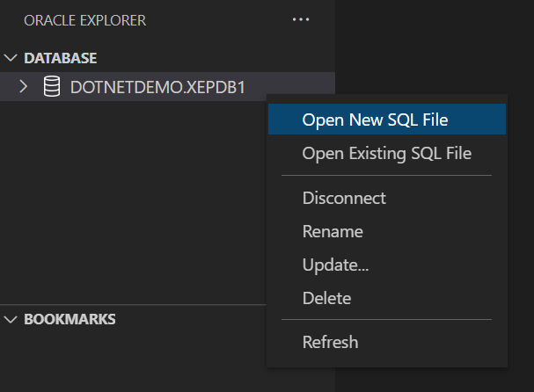Click the ORACLE EXPLORER panel title
The width and height of the screenshot is (534, 392).
84,20
